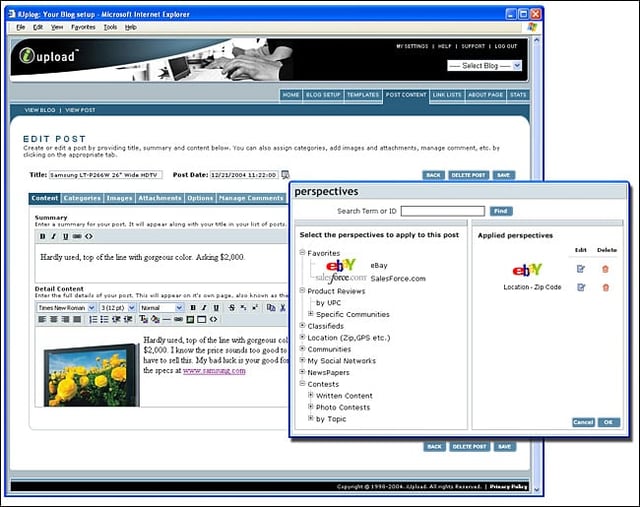Delete the eBay applied perspective

(x=605, y=269)
